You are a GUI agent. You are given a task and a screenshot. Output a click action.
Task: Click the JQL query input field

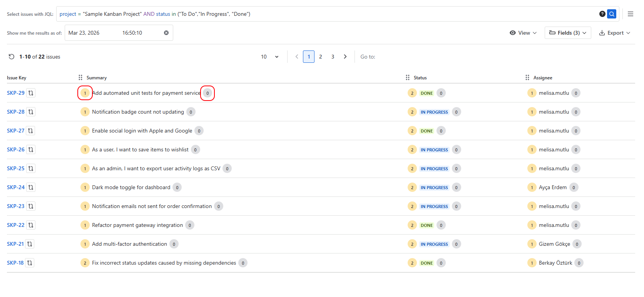click(x=327, y=14)
